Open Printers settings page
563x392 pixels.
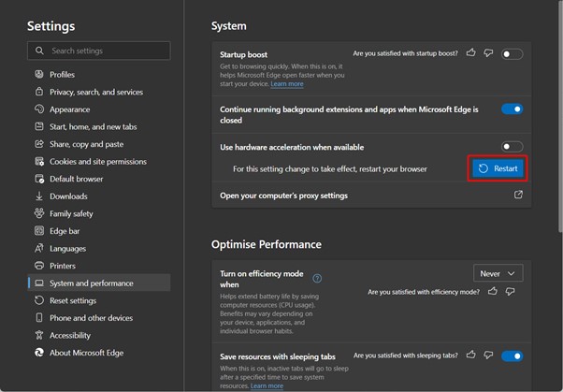(x=99, y=266)
